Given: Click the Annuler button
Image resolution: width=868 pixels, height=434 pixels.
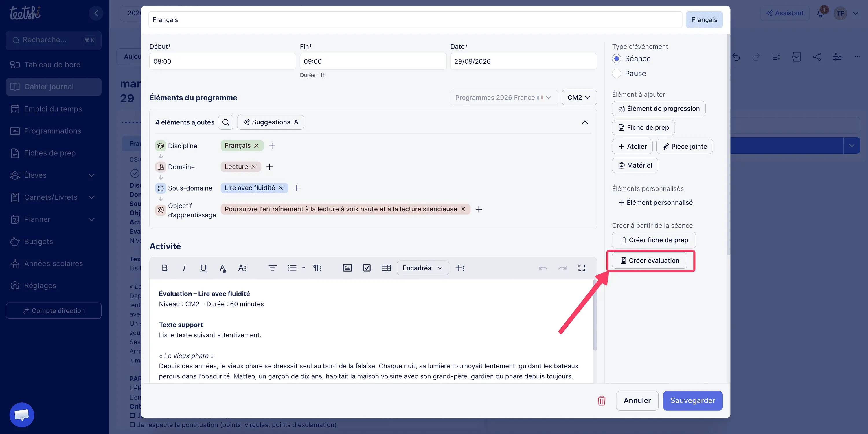Looking at the screenshot, I should point(637,401).
